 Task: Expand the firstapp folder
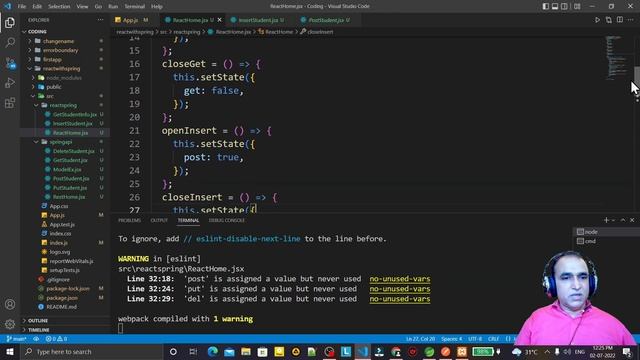(x=65, y=59)
